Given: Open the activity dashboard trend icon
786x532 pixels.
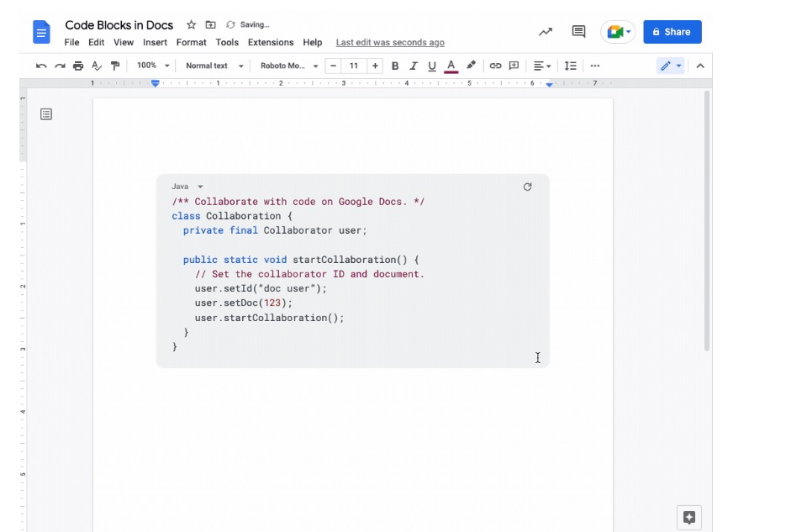Looking at the screenshot, I should coord(546,32).
